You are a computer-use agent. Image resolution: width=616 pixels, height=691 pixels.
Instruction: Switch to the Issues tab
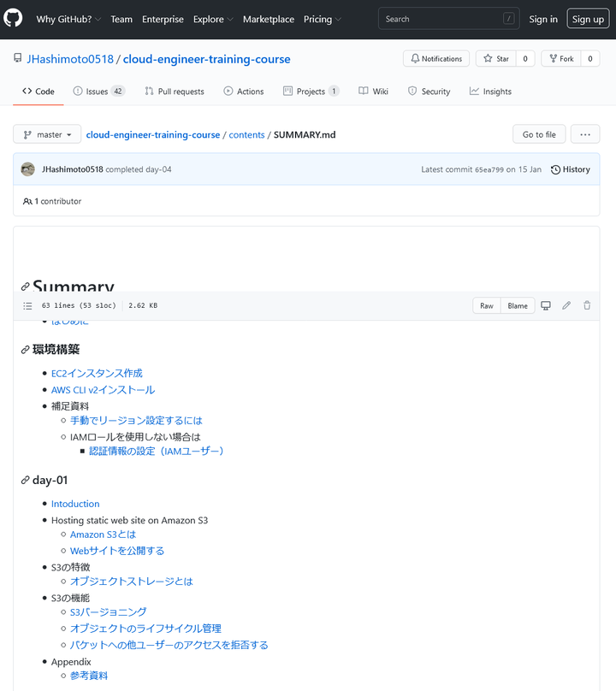point(98,92)
